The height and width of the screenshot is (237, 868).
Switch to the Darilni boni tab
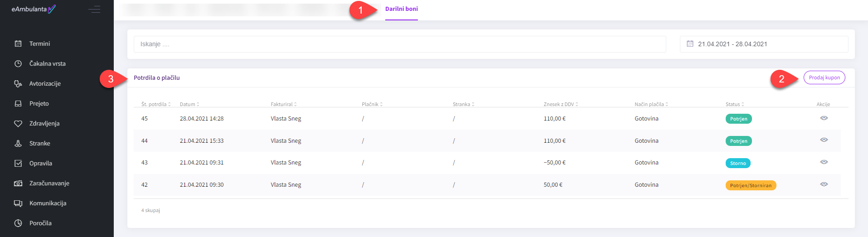click(x=401, y=9)
